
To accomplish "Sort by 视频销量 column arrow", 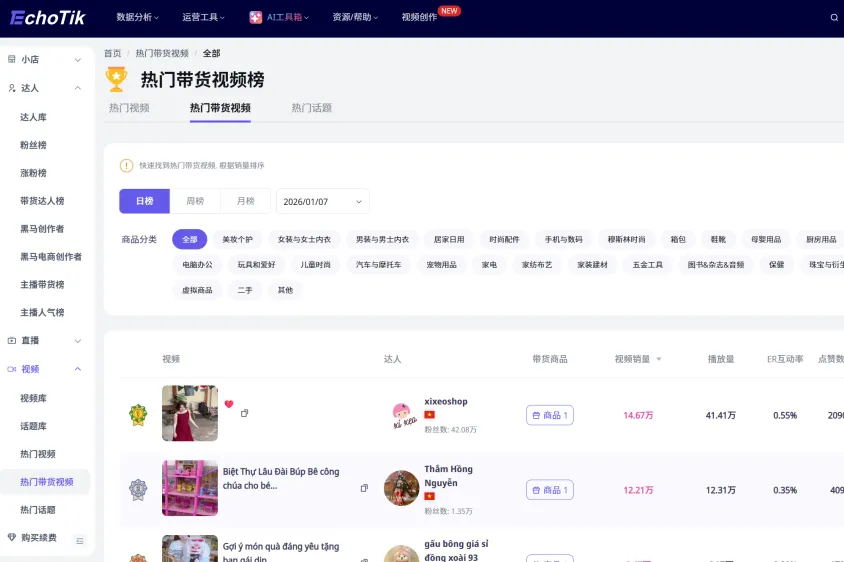I will [x=659, y=359].
